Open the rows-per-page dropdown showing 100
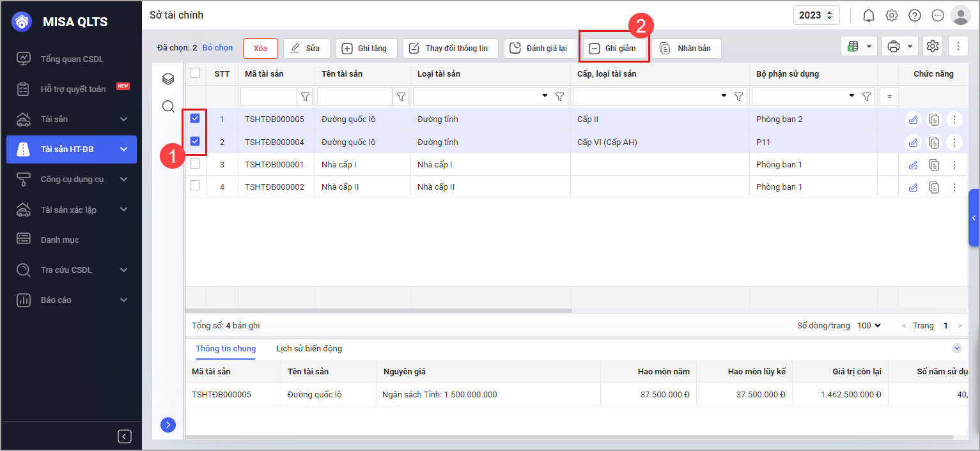This screenshot has width=980, height=451. (869, 326)
